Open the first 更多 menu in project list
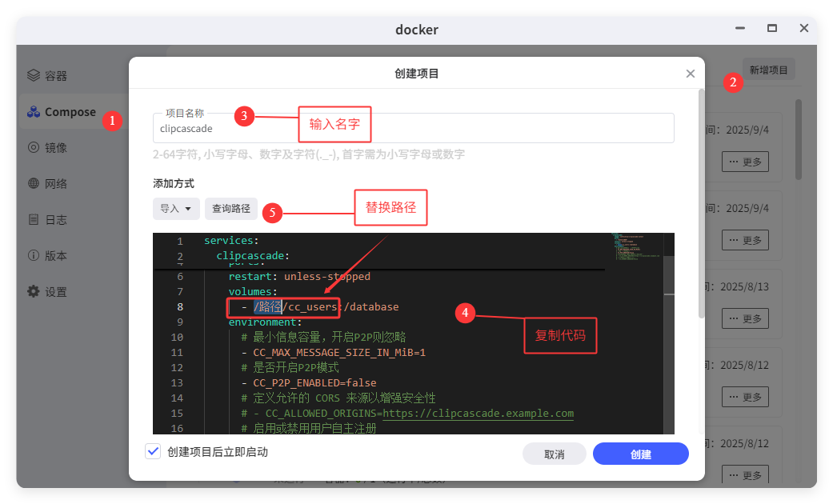The image size is (833, 504). (745, 162)
